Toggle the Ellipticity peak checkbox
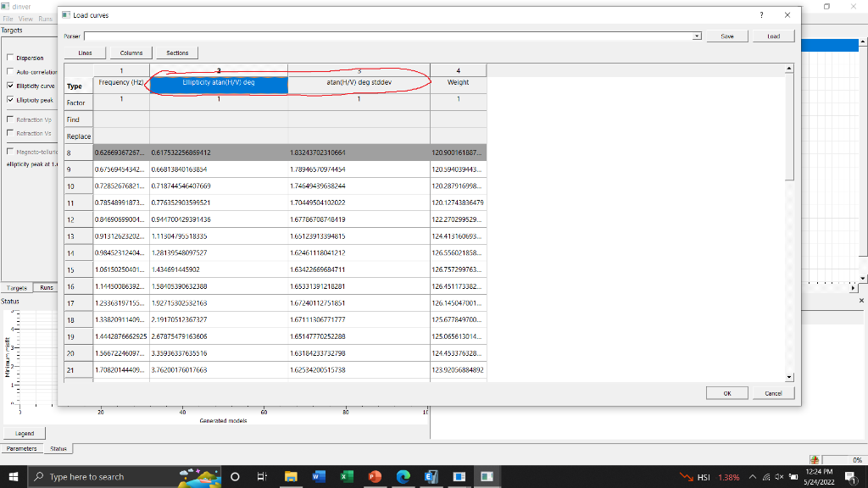868x488 pixels. click(x=9, y=100)
